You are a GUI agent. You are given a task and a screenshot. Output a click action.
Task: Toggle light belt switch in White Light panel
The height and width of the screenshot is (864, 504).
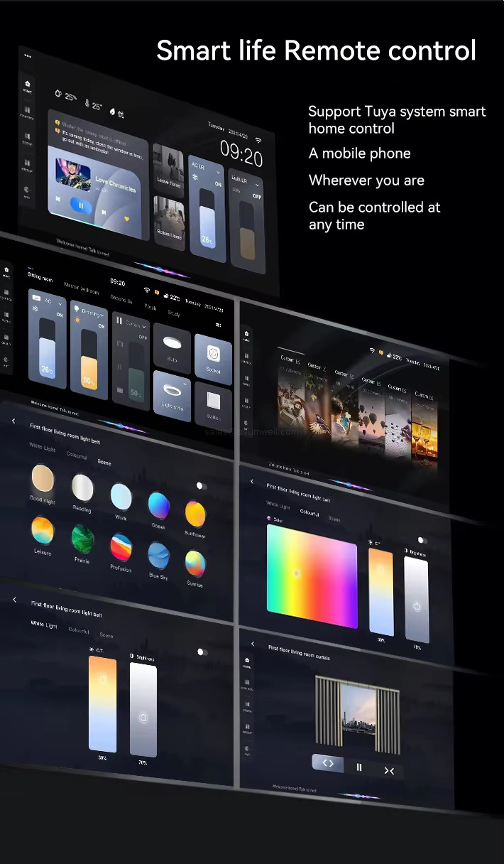pyautogui.click(x=202, y=652)
